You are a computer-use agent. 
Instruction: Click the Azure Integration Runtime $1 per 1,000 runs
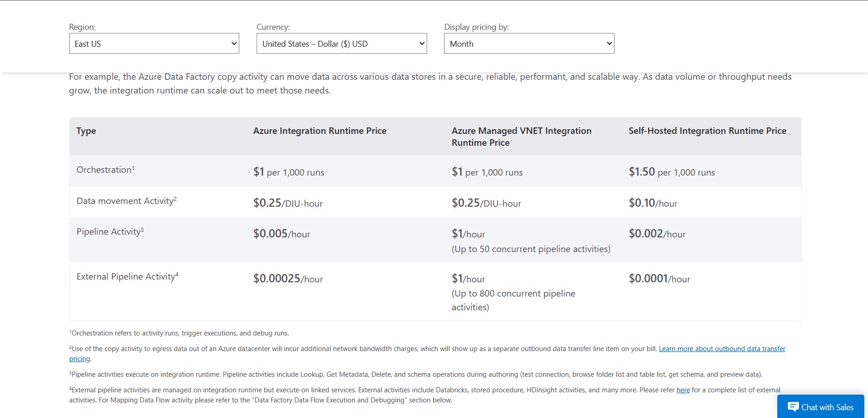pyautogui.click(x=289, y=172)
